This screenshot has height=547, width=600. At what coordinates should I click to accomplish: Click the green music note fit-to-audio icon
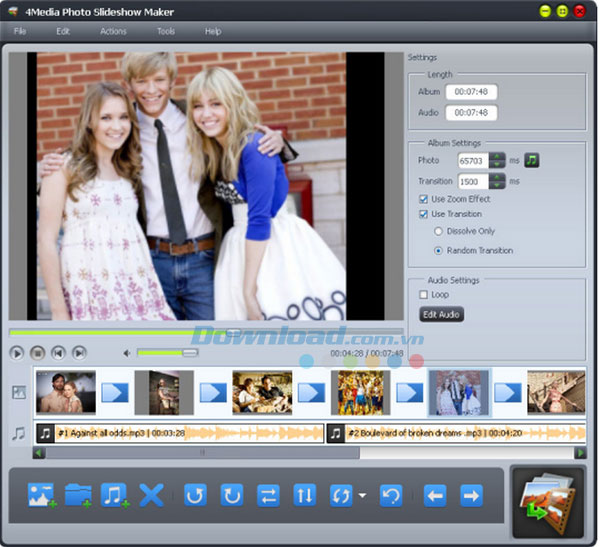pos(532,160)
